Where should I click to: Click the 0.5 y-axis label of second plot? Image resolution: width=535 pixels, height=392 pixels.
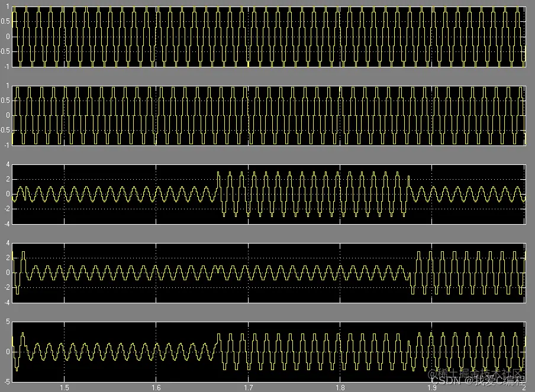6,101
